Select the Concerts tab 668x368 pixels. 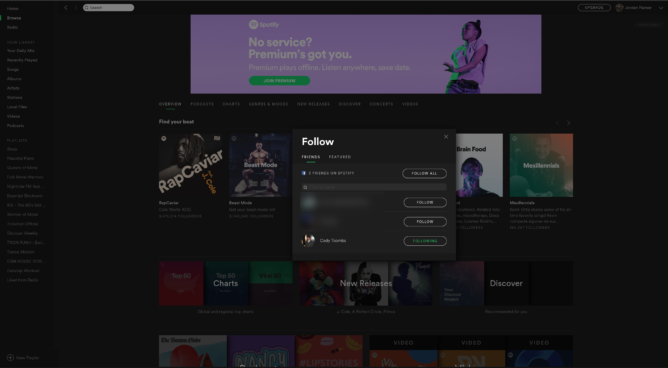click(x=381, y=104)
